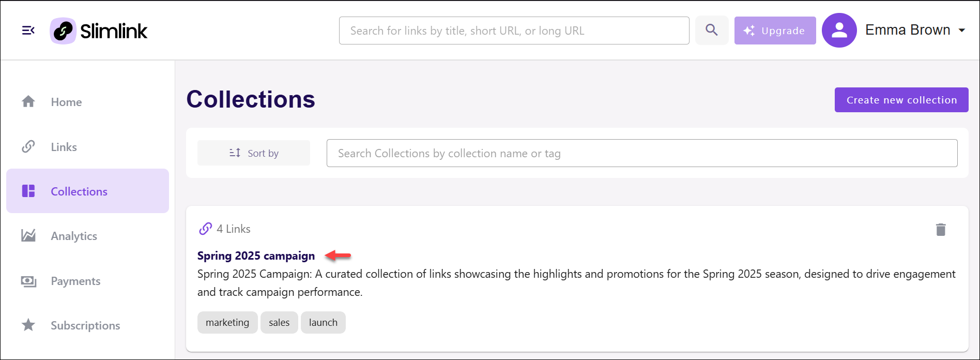Viewport: 980px width, 360px height.
Task: Delete the Spring 2025 campaign with the trash icon
Action: pyautogui.click(x=941, y=229)
